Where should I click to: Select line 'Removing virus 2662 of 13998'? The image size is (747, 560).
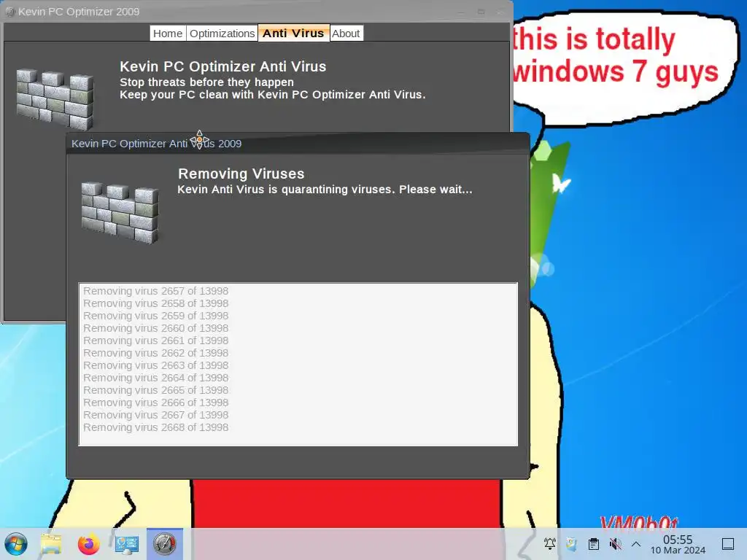tap(156, 353)
